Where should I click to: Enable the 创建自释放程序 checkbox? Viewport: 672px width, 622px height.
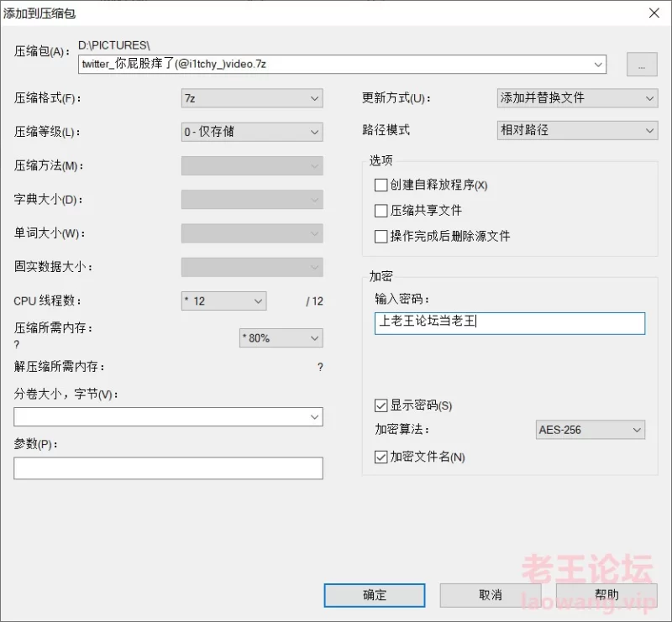381,185
